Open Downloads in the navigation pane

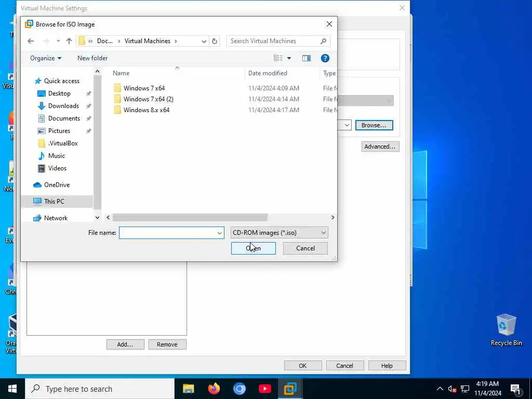point(63,106)
